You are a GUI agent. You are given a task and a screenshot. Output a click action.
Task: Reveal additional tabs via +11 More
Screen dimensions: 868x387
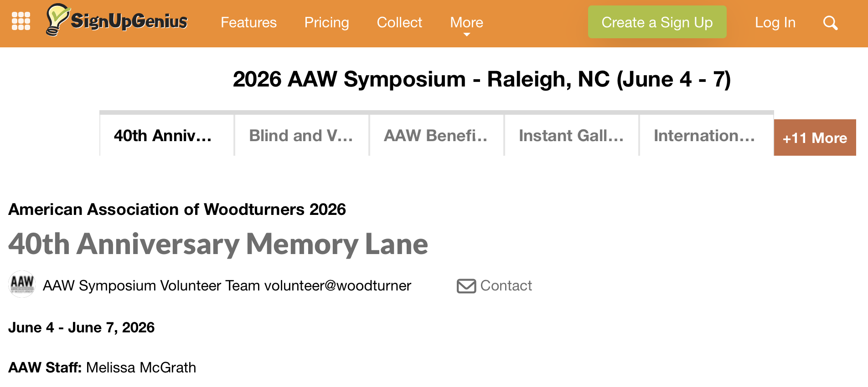(814, 137)
